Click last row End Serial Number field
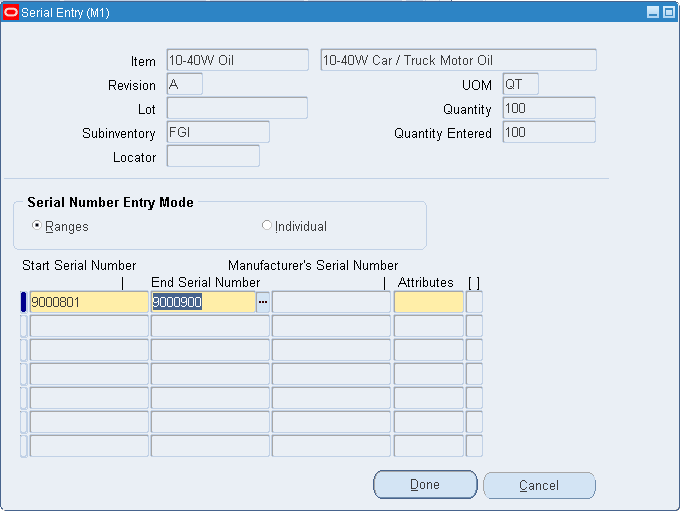 [210, 446]
